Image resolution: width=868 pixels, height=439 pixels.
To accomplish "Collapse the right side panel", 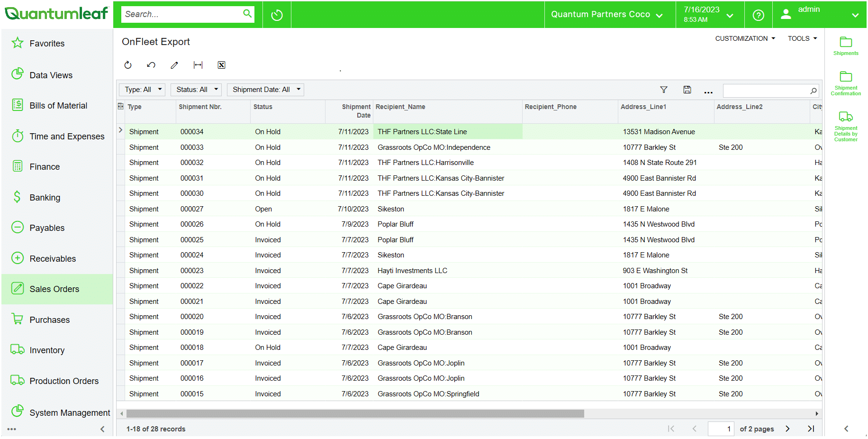I will 846,429.
